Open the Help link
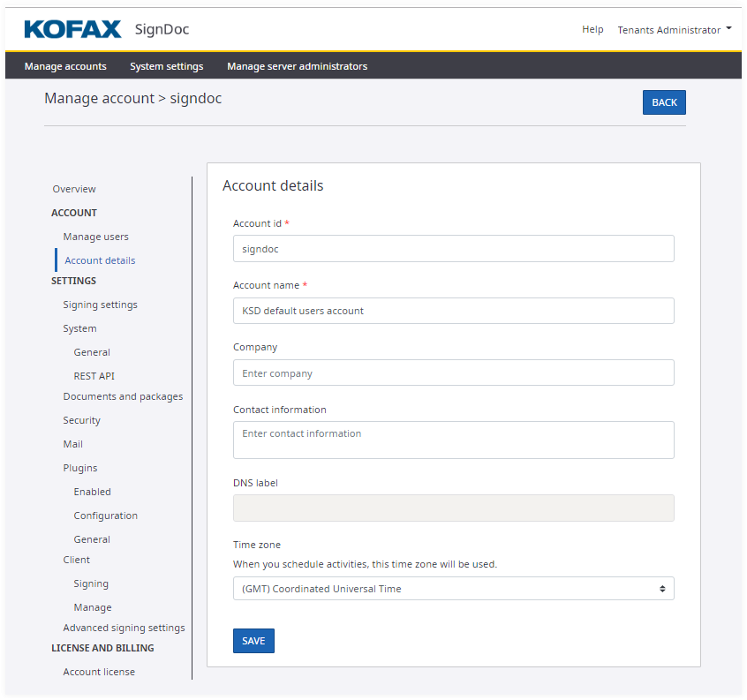 [592, 30]
